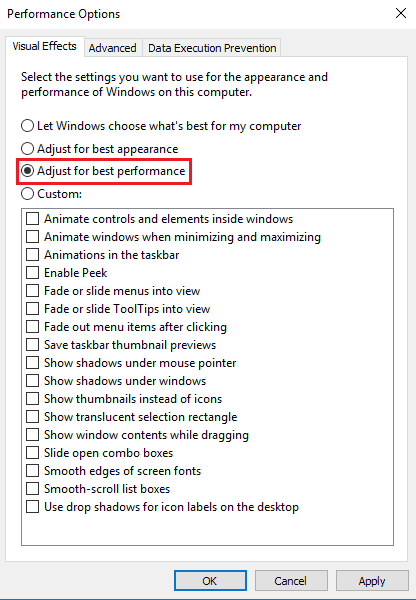Confirm settings with the OK button

coord(210,581)
